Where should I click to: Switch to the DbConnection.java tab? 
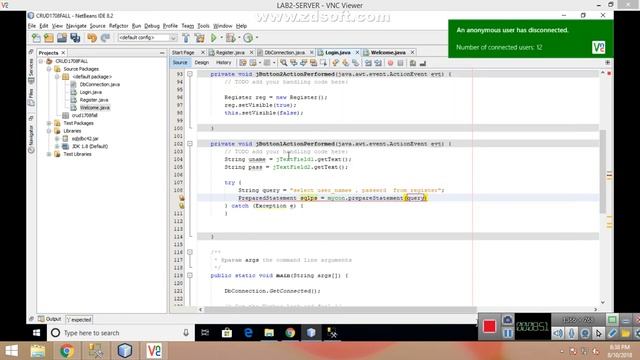(284, 53)
